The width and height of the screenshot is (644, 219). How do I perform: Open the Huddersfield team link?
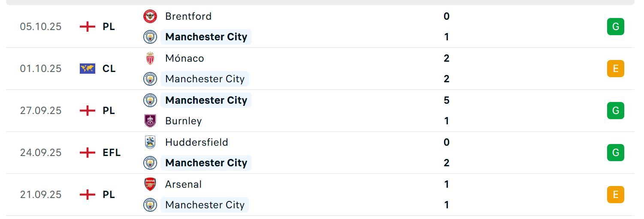pyautogui.click(x=197, y=142)
